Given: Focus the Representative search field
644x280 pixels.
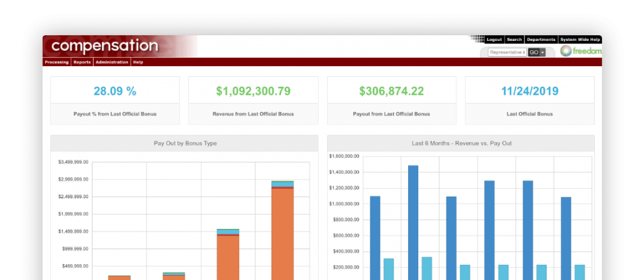Looking at the screenshot, I should [508, 52].
